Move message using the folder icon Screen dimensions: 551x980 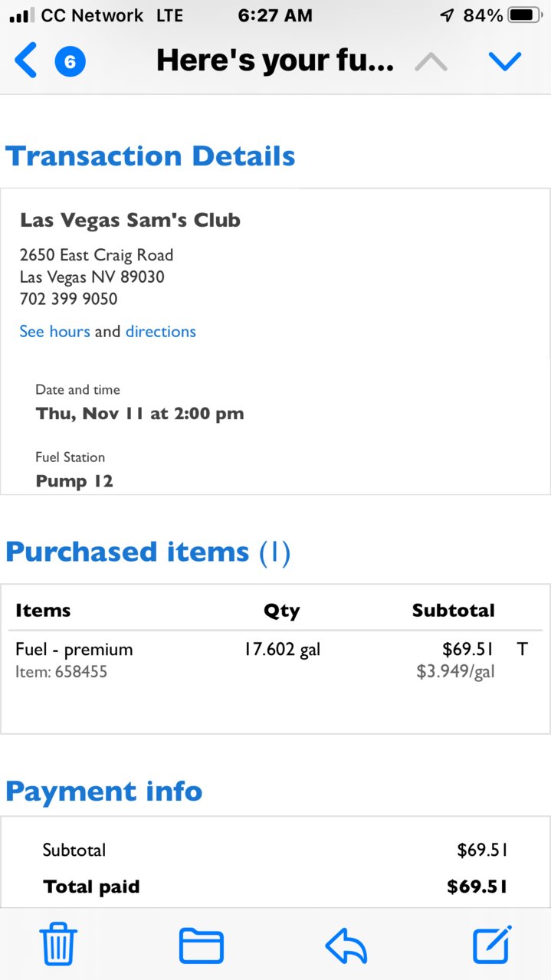click(x=201, y=946)
